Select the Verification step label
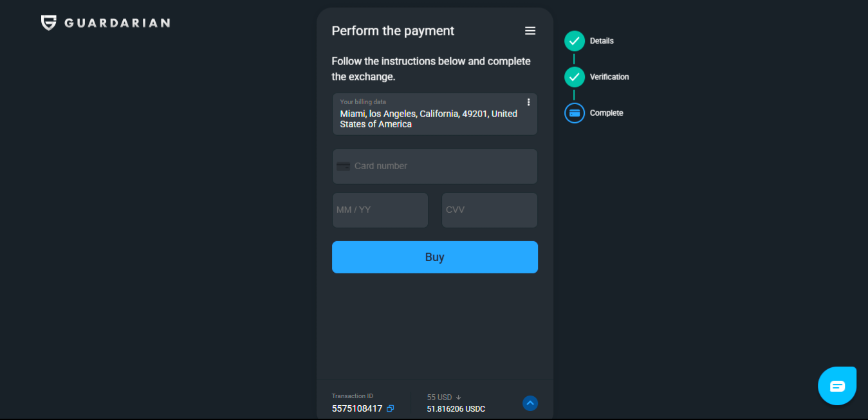Screen dimensions: 868x420 [x=609, y=77]
